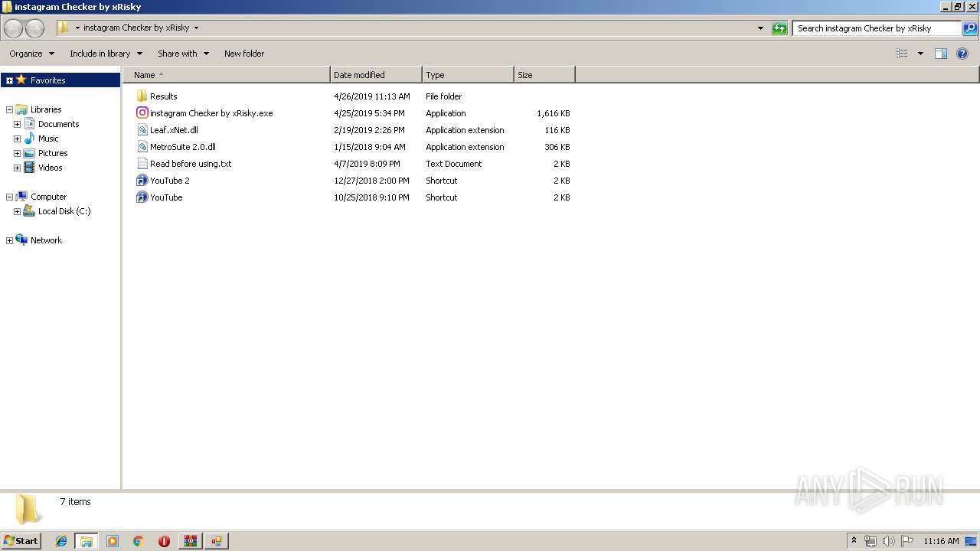Open the Start menu
The image size is (980, 551).
21,541
